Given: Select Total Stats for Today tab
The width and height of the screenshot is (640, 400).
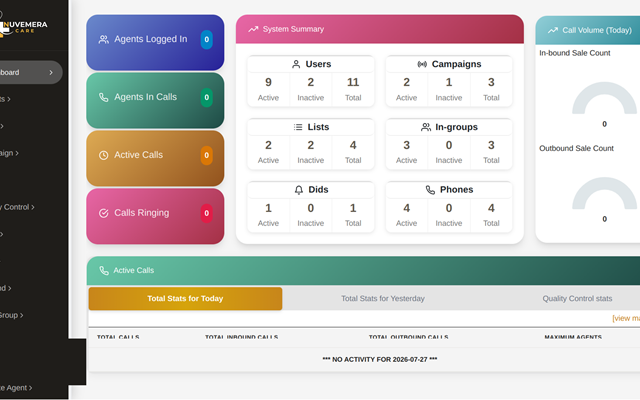Looking at the screenshot, I should (185, 299).
